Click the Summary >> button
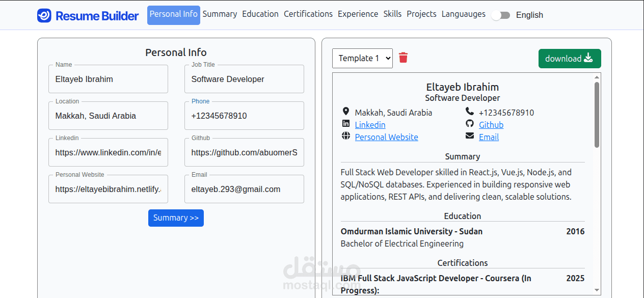This screenshot has height=298, width=644. pyautogui.click(x=176, y=218)
